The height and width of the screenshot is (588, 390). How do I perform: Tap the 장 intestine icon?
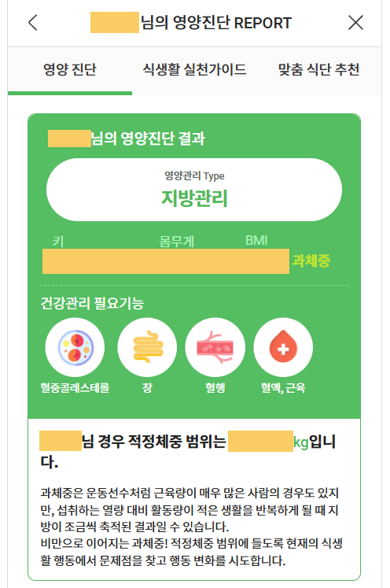pyautogui.click(x=147, y=347)
